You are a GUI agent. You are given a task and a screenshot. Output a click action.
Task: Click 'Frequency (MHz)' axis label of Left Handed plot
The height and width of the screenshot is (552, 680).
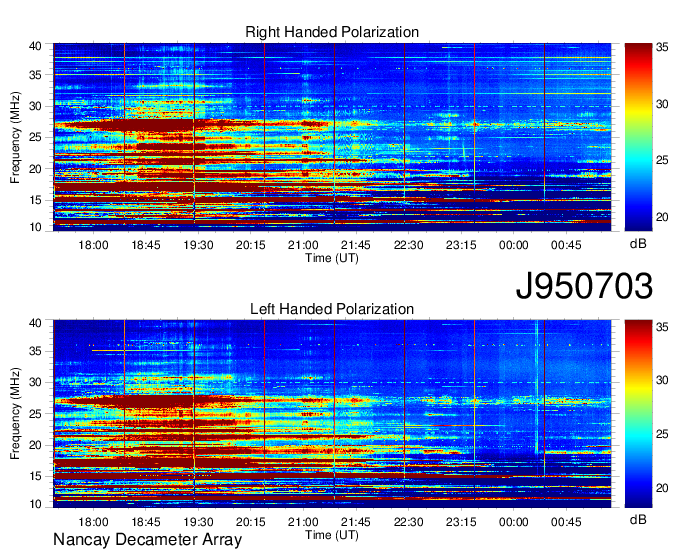(15, 414)
